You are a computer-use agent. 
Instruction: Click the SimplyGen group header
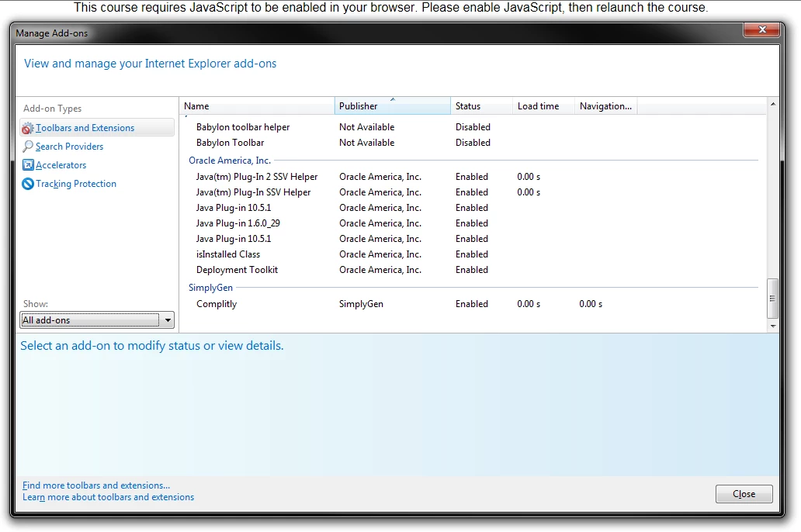(x=210, y=288)
